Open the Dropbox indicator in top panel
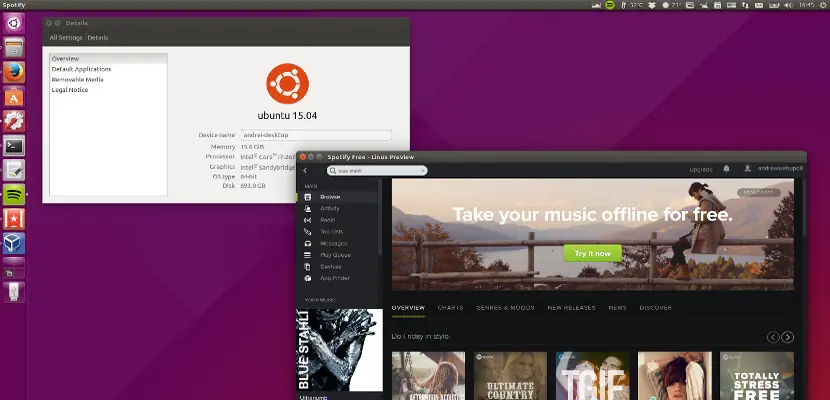 (x=652, y=5)
